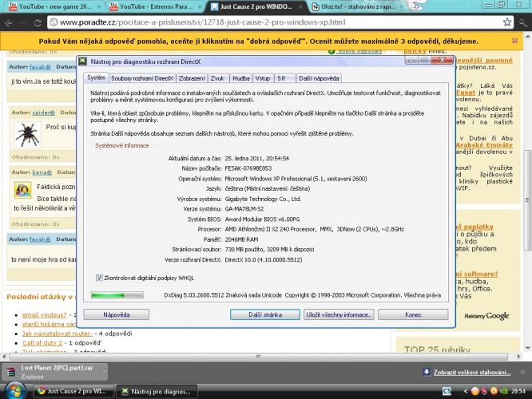Viewport: 532px width, 399px height.
Task: Open bena author profile link
Action: point(42,172)
